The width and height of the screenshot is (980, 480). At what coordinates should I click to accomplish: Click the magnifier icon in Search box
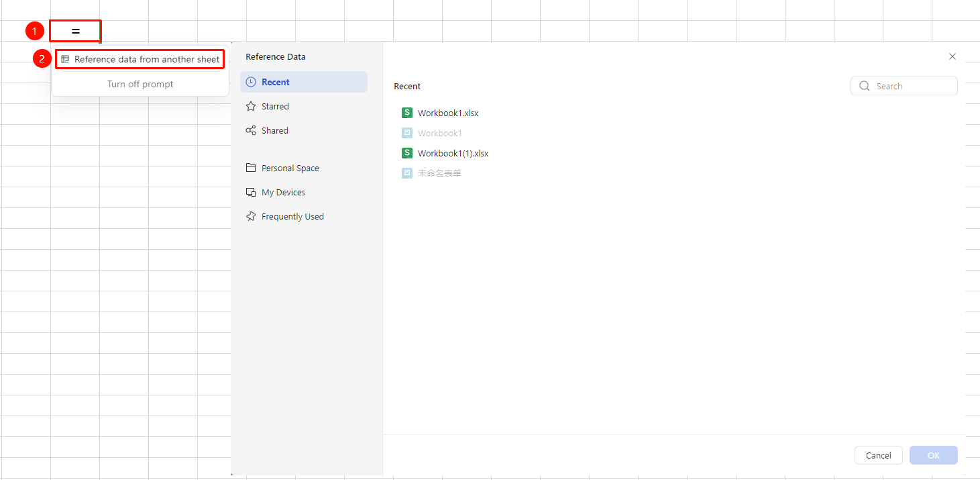click(x=865, y=86)
